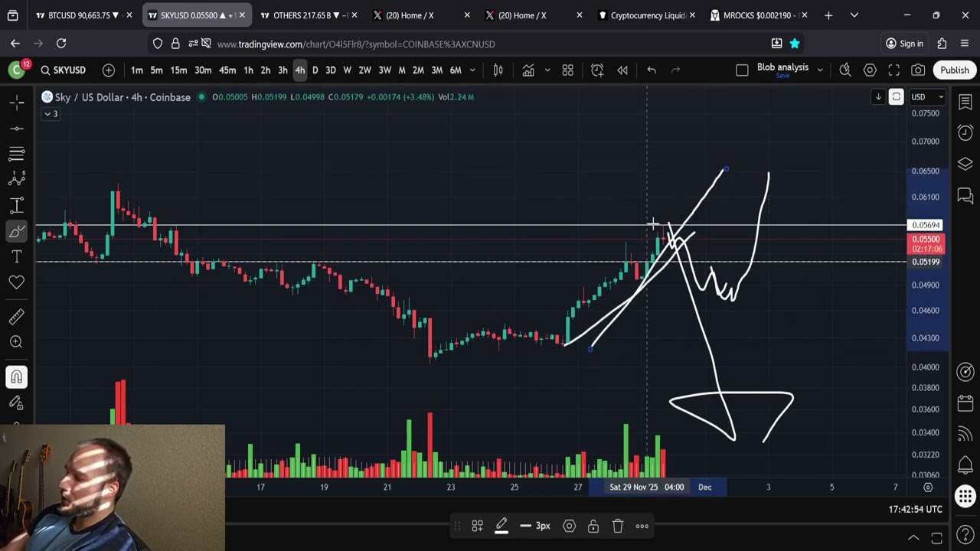This screenshot has width=980, height=551.
Task: Open the Indicators menu
Action: click(x=528, y=70)
